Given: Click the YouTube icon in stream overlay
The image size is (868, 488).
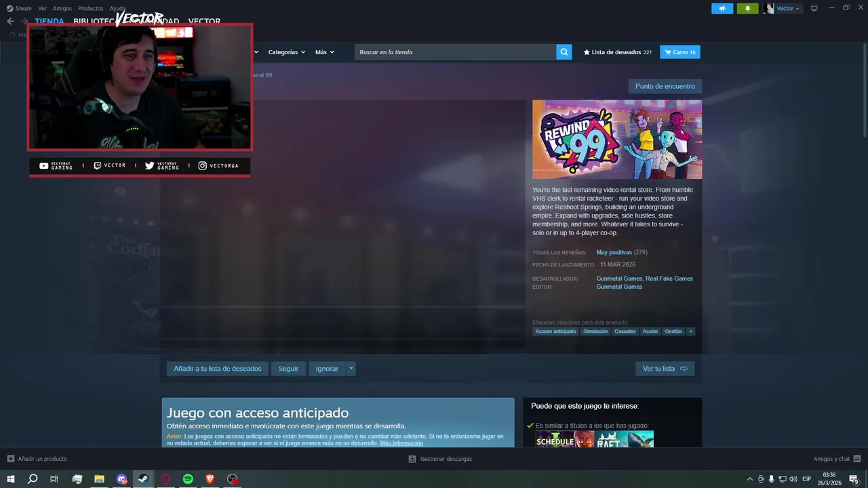Looking at the screenshot, I should pyautogui.click(x=44, y=165).
